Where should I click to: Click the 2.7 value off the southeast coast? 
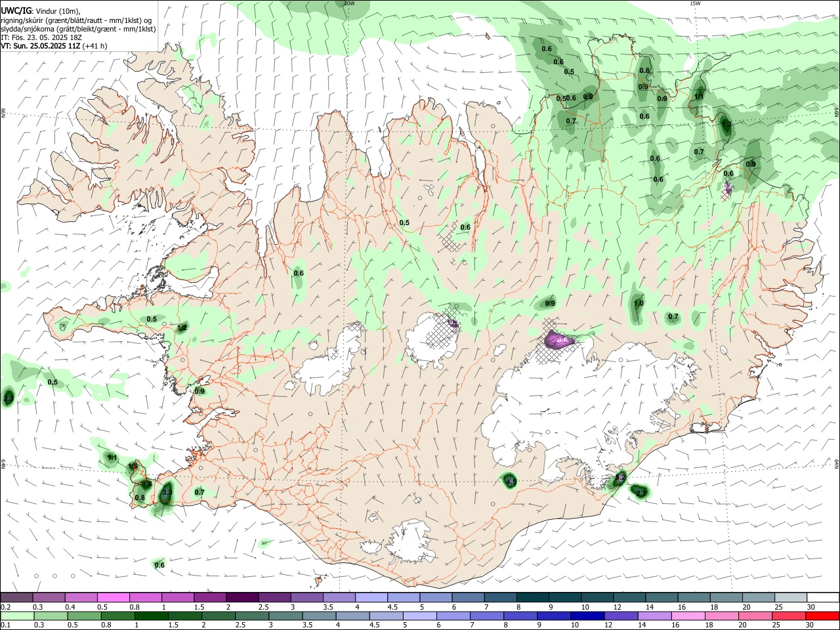click(x=641, y=492)
